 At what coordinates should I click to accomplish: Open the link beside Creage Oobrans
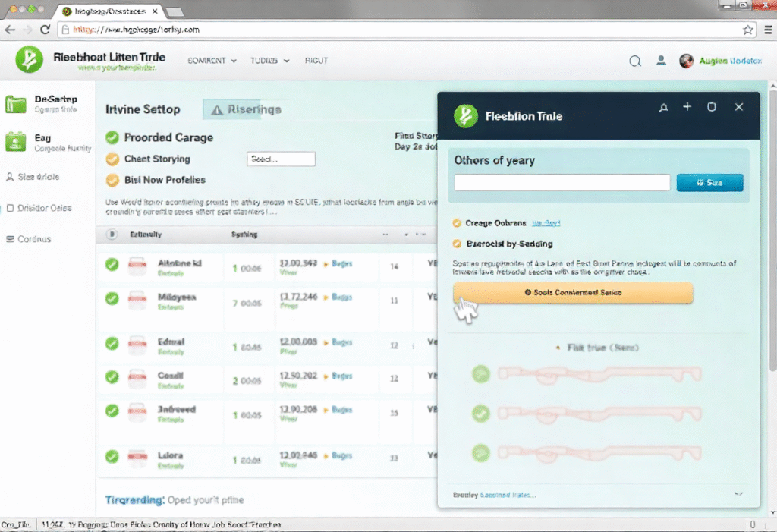pyautogui.click(x=546, y=223)
